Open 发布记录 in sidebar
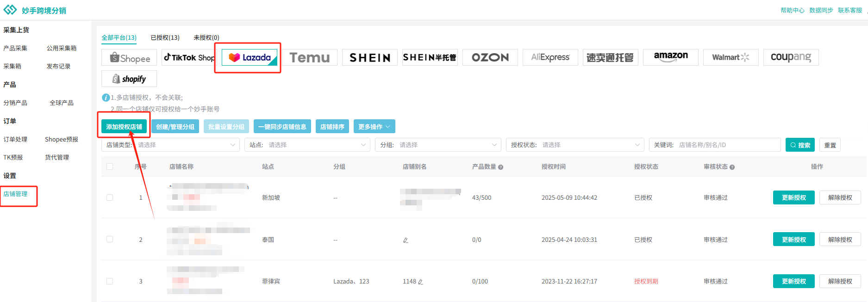Viewport: 868px width, 302px height. click(58, 66)
